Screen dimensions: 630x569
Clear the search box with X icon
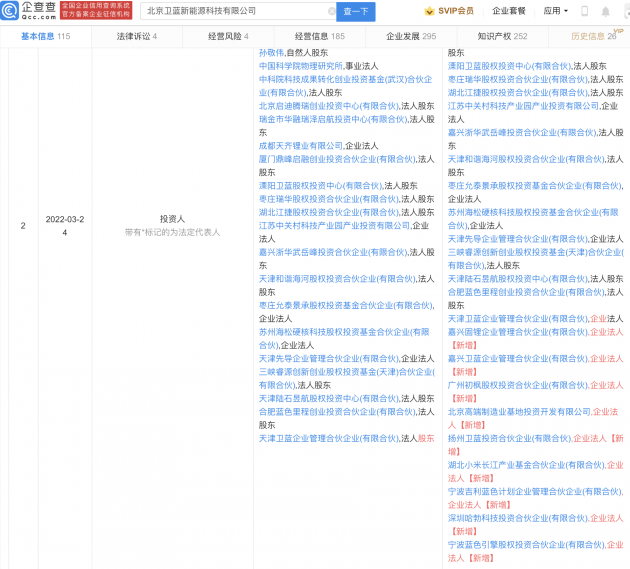coord(331,11)
